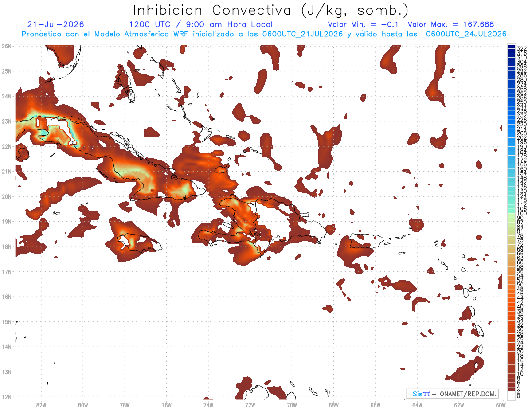Click the "23N" latitude label

7,121
